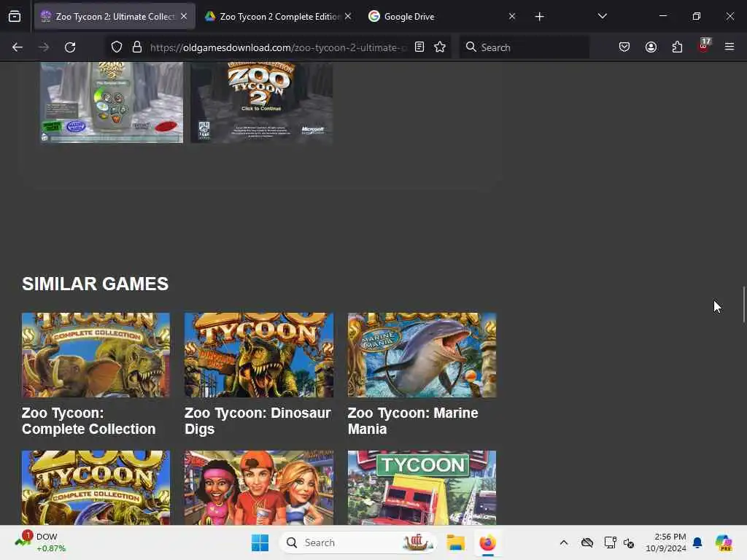Screen dimensions: 747x560
Task: Click Firefox icon in taskbar
Action: pyautogui.click(x=487, y=542)
